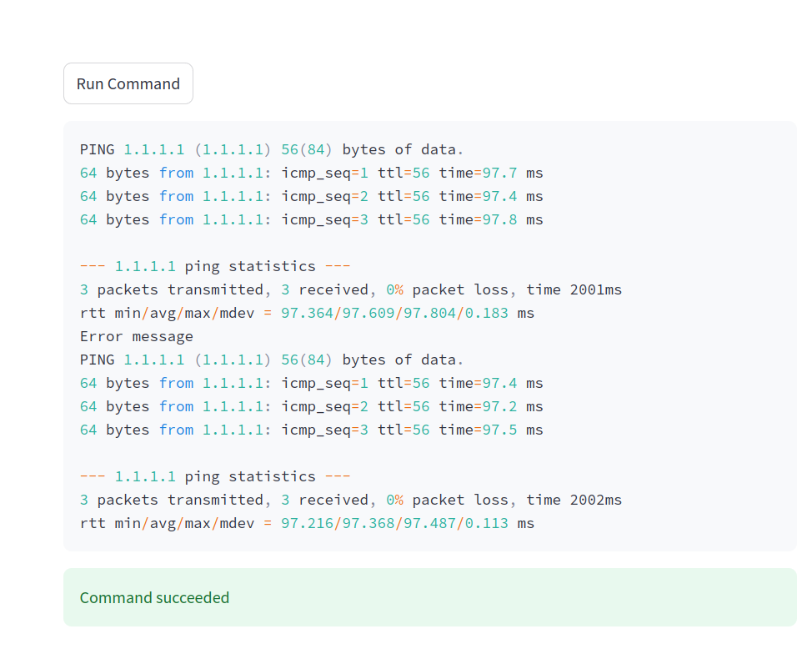Click the rtt line starting with 97.364
The width and height of the screenshot is (812, 649).
(x=307, y=314)
